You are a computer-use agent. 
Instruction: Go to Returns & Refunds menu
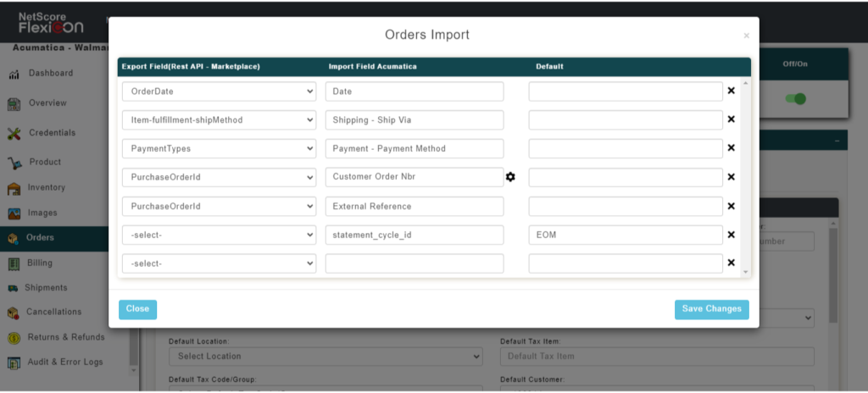[x=65, y=337]
